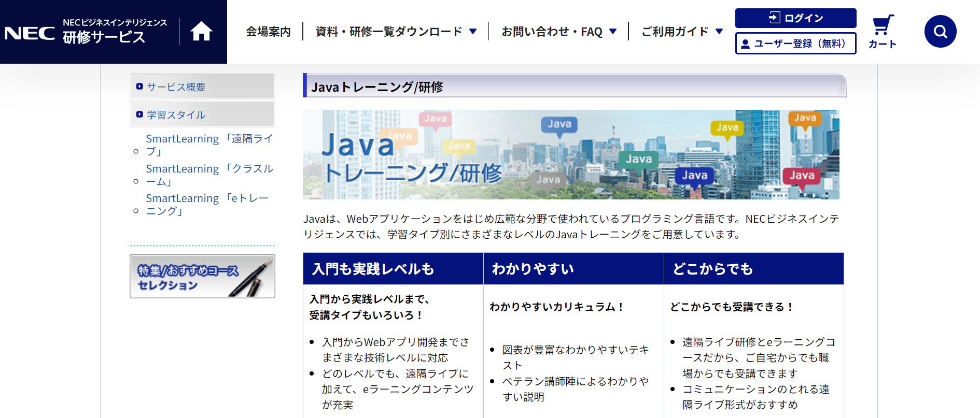This screenshot has height=418, width=980.
Task: Click the ログイン button
Action: point(795,18)
